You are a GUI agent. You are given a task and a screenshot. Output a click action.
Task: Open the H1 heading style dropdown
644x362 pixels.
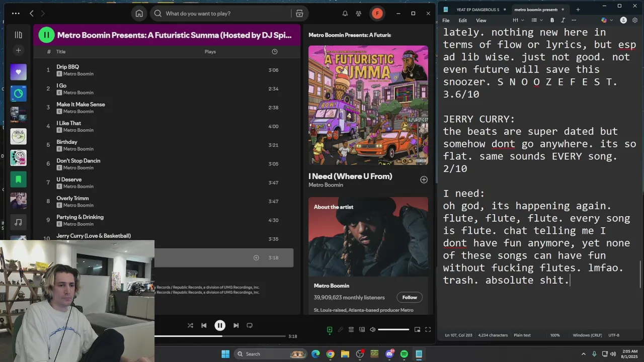click(x=518, y=21)
